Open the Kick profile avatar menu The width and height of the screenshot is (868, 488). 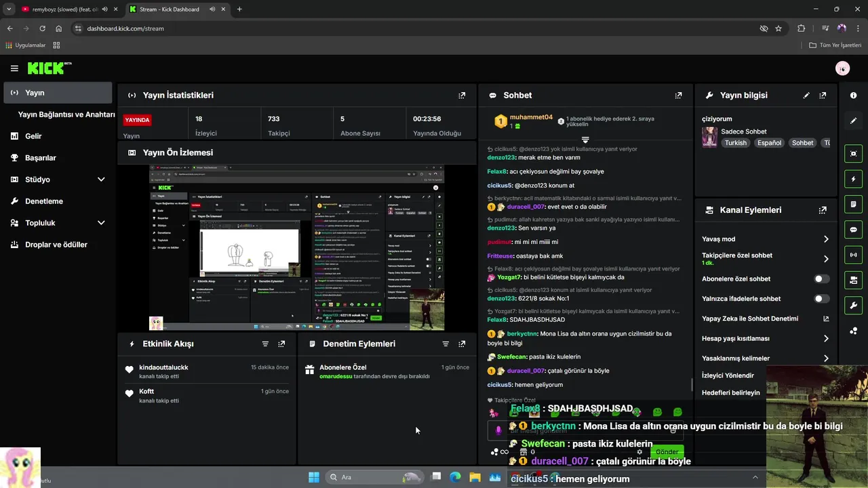(x=842, y=68)
